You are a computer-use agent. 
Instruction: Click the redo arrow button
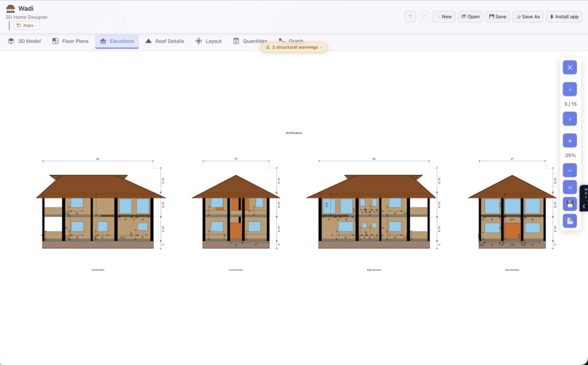[x=424, y=17]
